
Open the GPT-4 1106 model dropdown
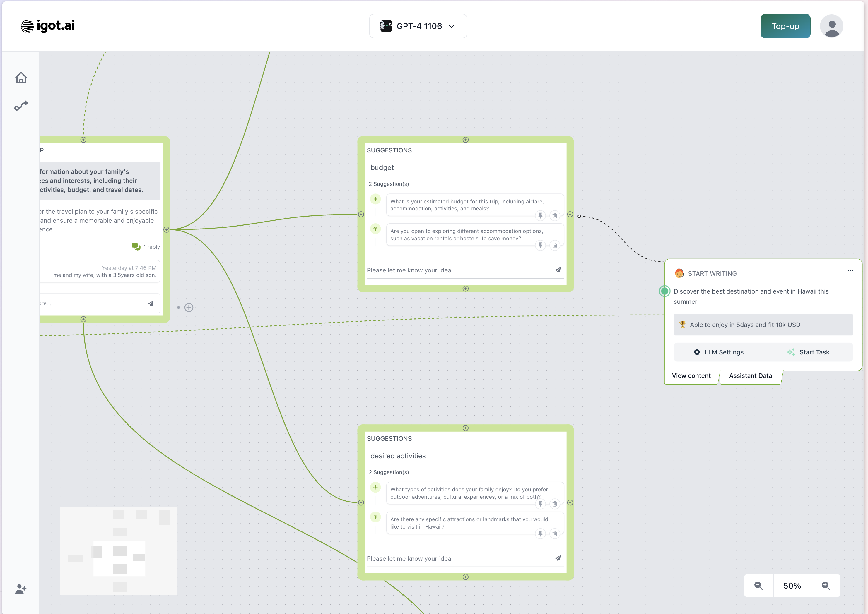tap(418, 26)
